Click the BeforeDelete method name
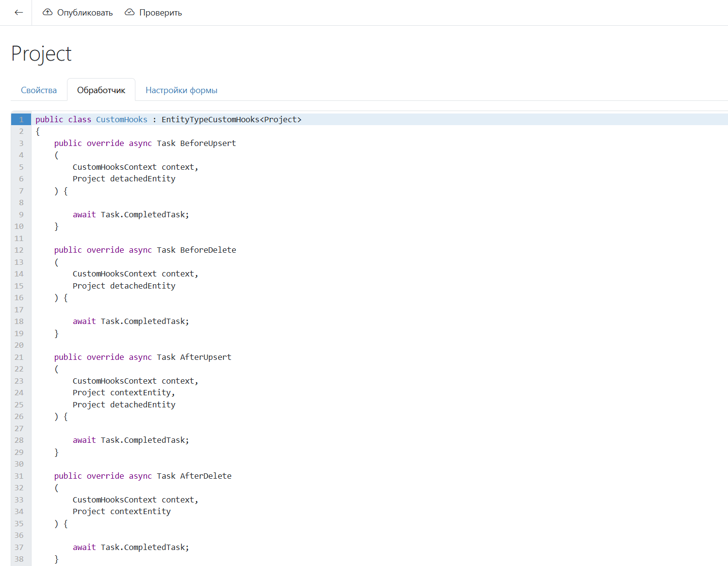This screenshot has height=566, width=728. pyautogui.click(x=208, y=250)
